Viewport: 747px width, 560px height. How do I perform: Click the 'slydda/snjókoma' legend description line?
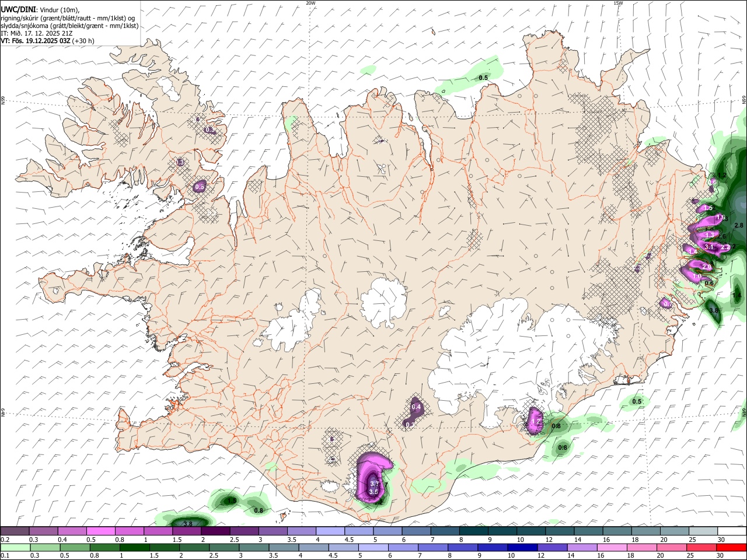pos(69,26)
